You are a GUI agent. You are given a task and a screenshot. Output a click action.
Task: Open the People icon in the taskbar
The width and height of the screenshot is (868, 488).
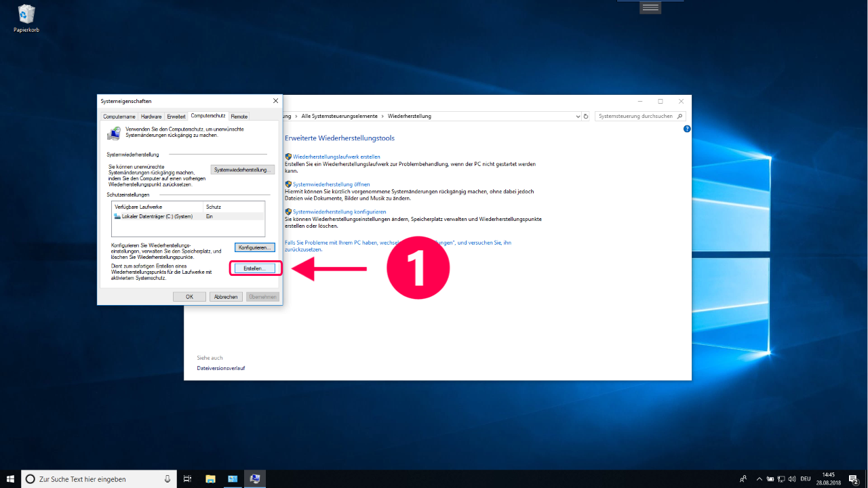click(x=743, y=479)
